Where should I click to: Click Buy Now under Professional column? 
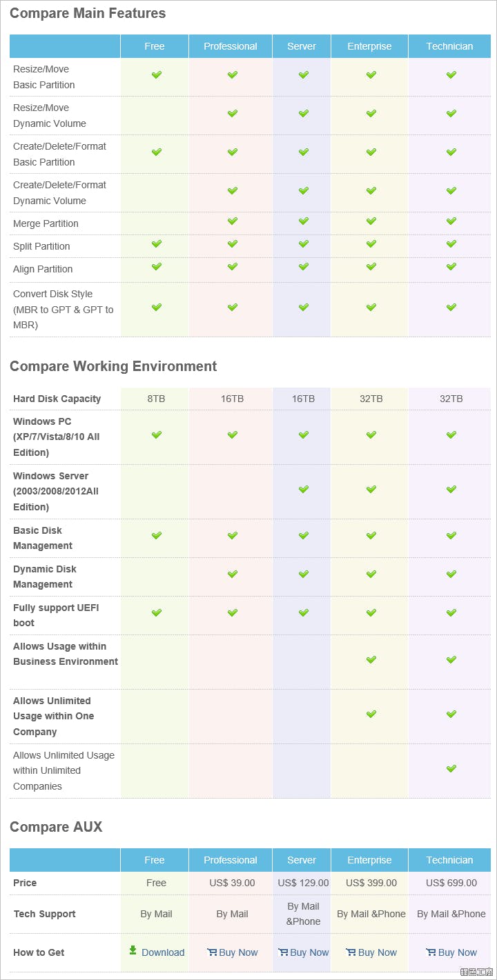[x=238, y=952]
